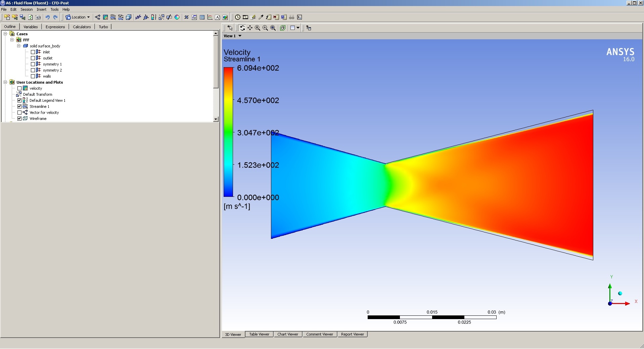Screen dimensions: 644x349
Task: Insert a new Variable
Action: tap(186, 17)
